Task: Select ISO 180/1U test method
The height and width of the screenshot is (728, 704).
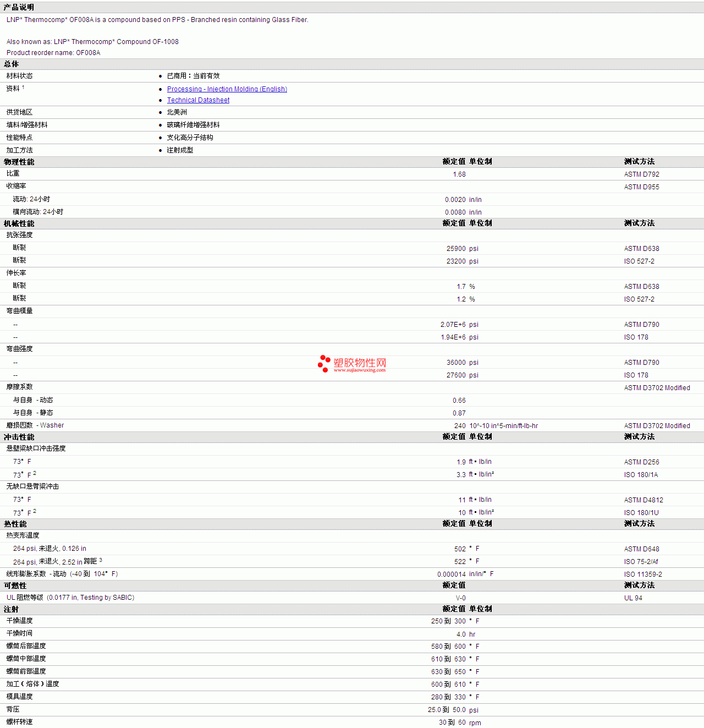Action: [x=641, y=513]
